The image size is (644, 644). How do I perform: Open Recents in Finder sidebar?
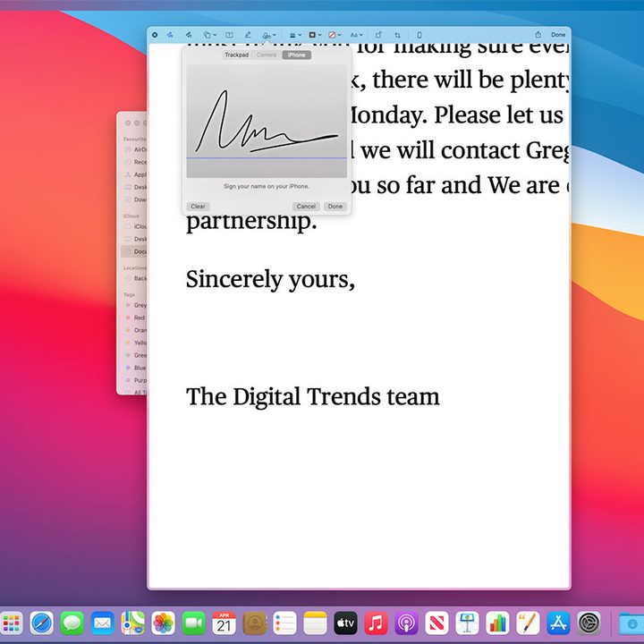pyautogui.click(x=136, y=162)
